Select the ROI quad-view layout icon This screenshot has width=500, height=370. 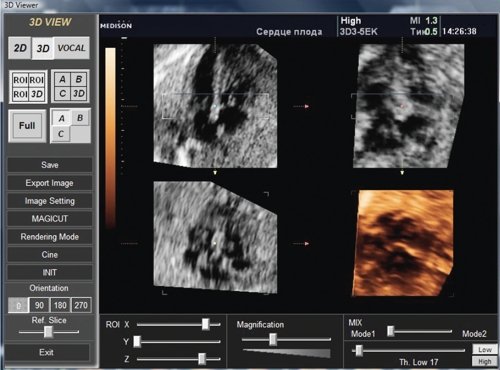(x=28, y=87)
